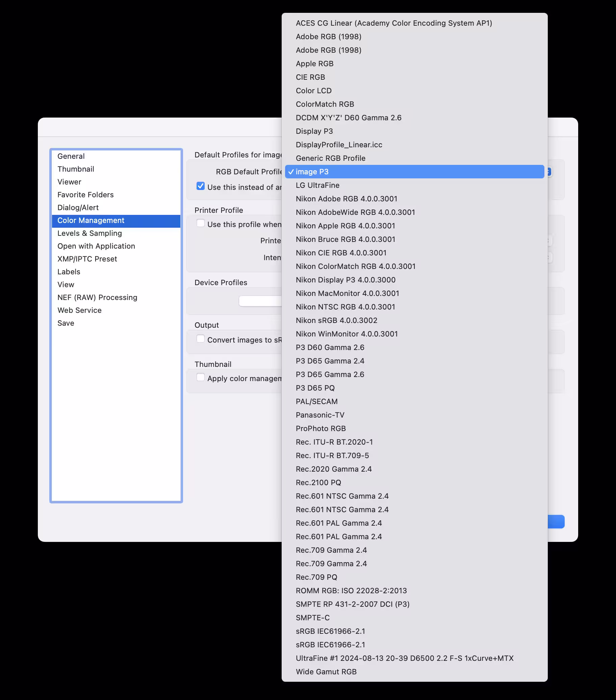The image size is (616, 700).
Task: Open the Save preferences category
Action: 116,323
